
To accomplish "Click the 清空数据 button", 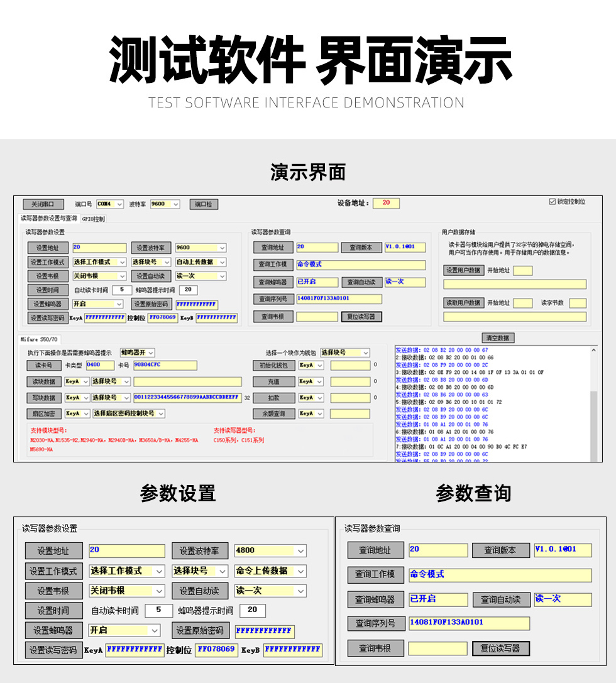I will (498, 338).
